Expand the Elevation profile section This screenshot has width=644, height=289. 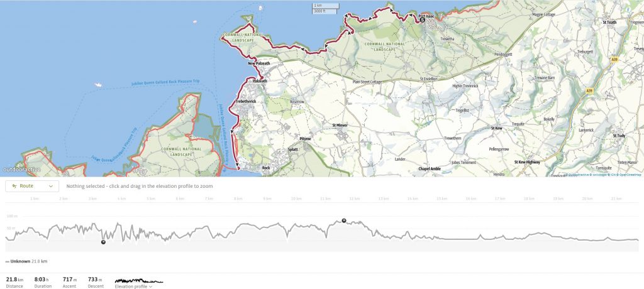(133, 286)
